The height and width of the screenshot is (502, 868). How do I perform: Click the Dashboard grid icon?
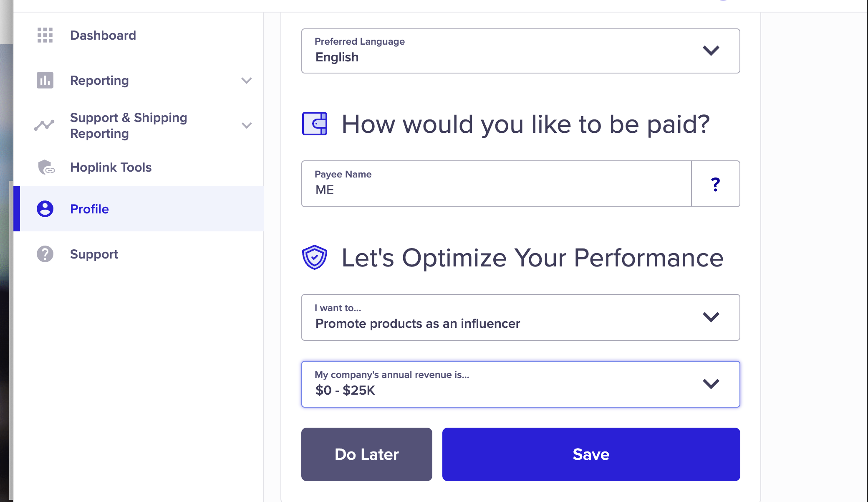(45, 35)
